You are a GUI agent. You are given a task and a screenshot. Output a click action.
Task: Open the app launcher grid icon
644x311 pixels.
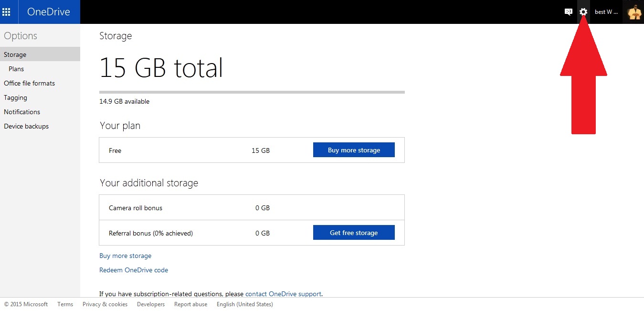click(6, 12)
